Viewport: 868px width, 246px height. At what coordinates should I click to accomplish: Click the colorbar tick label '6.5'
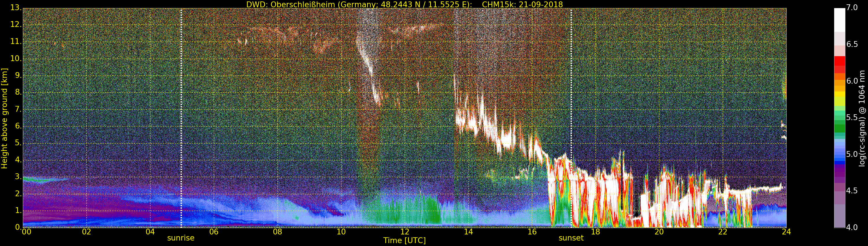852,44
